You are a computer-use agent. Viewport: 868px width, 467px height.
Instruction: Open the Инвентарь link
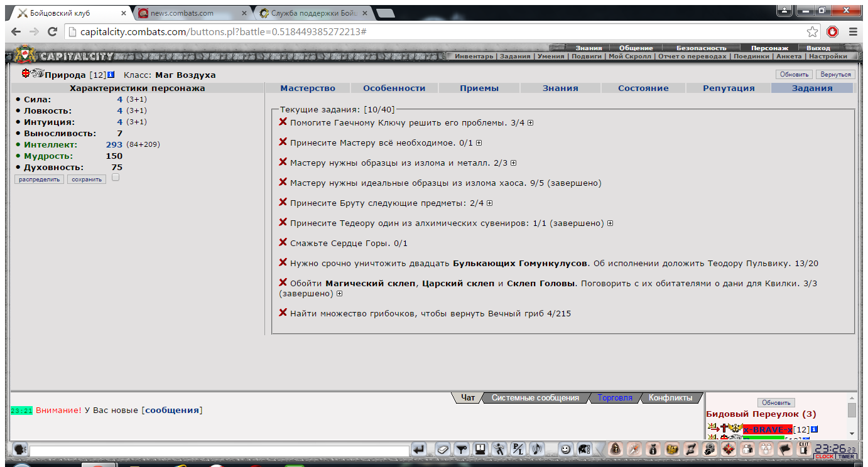tap(474, 56)
